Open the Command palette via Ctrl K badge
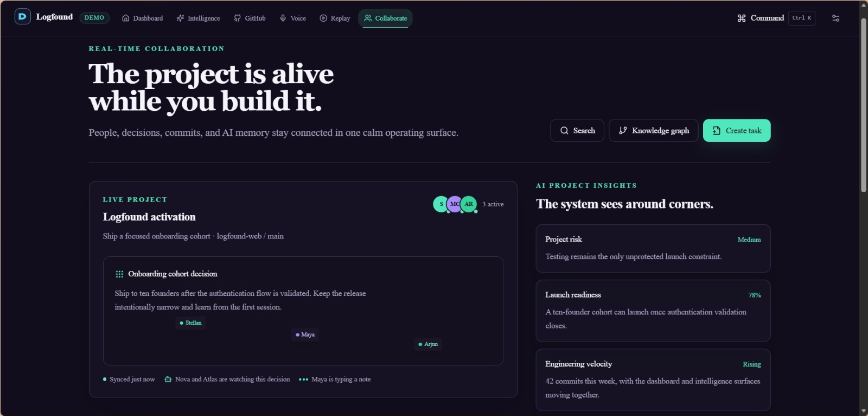 pos(801,18)
